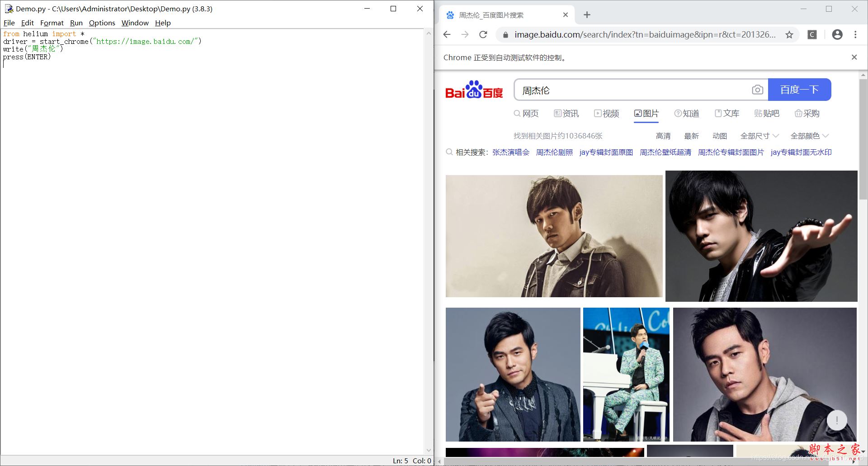This screenshot has height=466, width=868.
Task: Click the magnifier icon beside 相关搜索
Action: pyautogui.click(x=449, y=152)
